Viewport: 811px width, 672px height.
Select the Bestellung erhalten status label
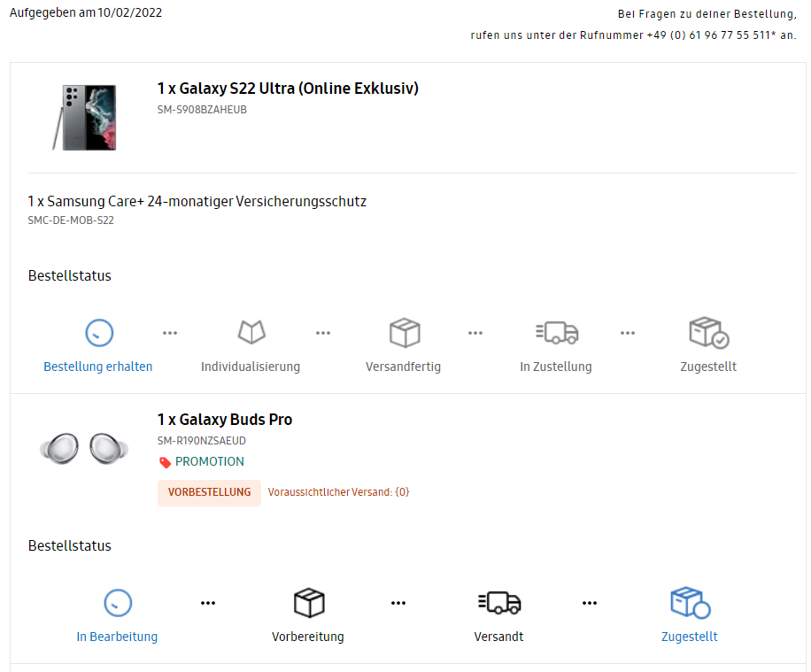click(97, 367)
